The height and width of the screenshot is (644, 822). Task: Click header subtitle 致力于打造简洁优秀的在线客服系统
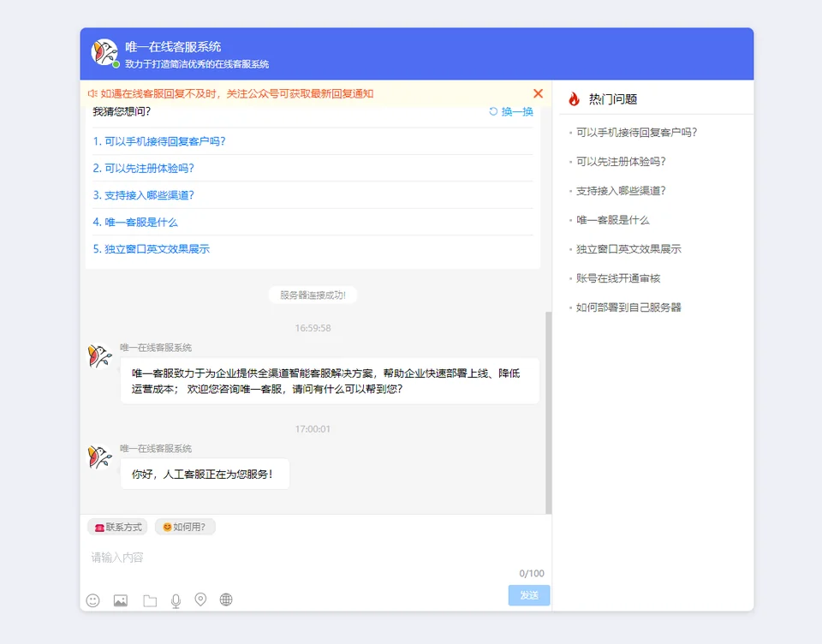tap(197, 64)
